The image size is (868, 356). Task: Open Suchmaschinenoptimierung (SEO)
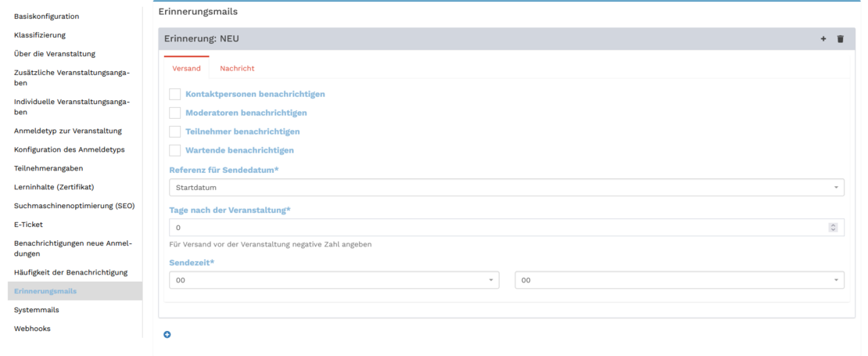[75, 206]
